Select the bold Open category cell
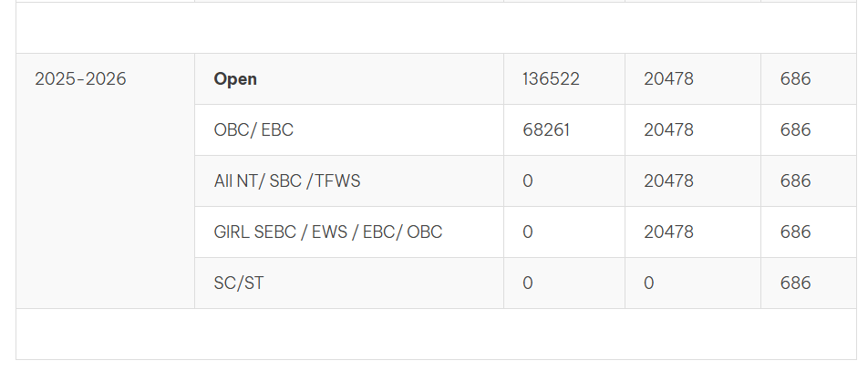The width and height of the screenshot is (868, 371). tap(235, 79)
